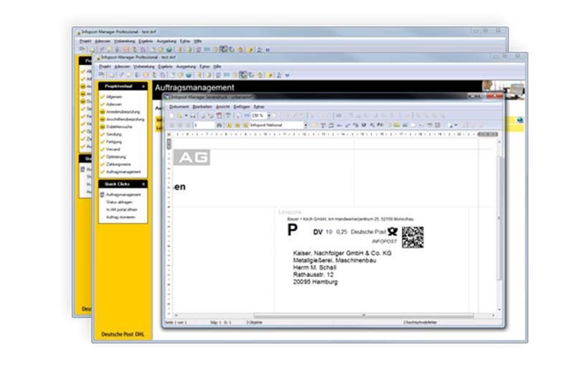Screen dimensions: 588x366
Task: Click the QR code on the address label
Action: point(412,237)
